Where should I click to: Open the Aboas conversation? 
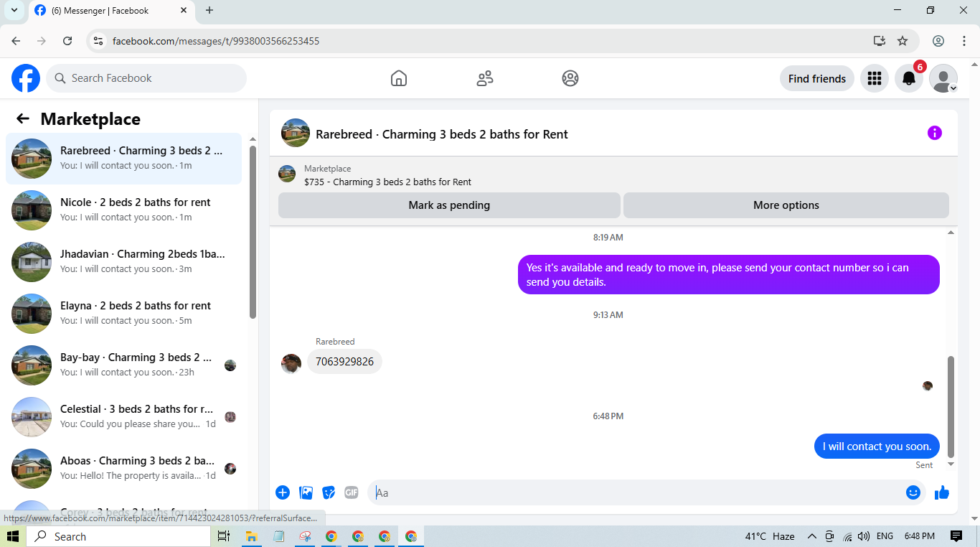123,468
